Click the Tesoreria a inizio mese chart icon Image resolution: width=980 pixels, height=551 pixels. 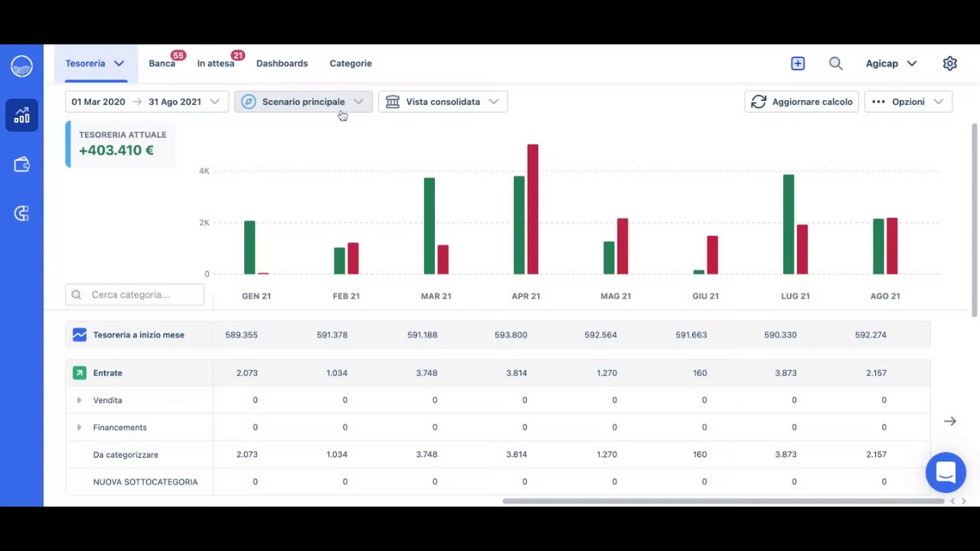coord(80,334)
